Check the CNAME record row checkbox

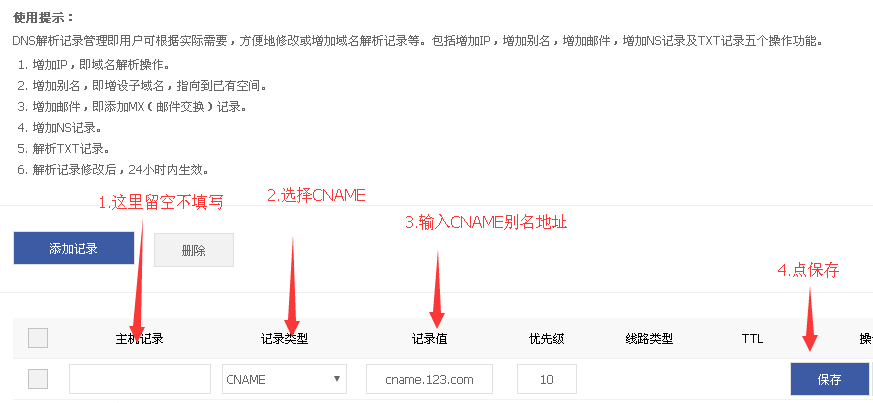click(38, 379)
